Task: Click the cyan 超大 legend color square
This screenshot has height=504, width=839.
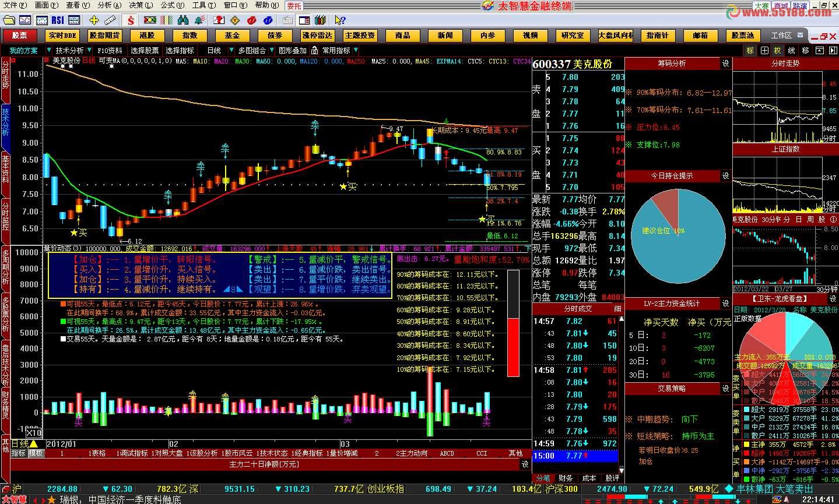Action: [746, 410]
